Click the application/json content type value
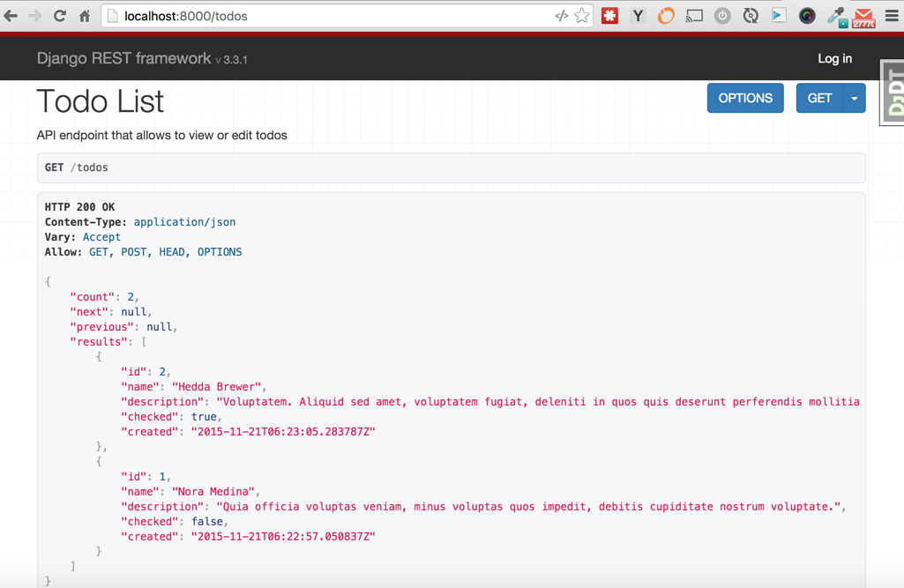 184,222
